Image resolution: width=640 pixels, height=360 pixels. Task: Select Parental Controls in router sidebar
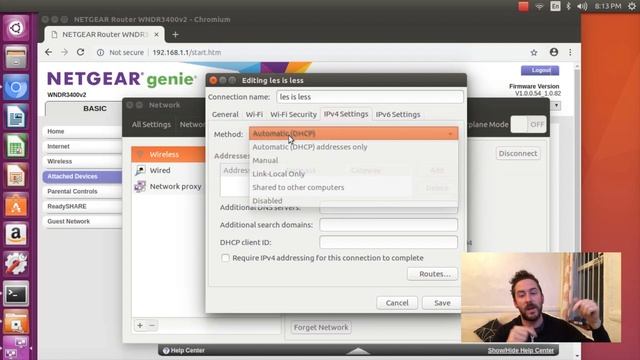click(82, 191)
